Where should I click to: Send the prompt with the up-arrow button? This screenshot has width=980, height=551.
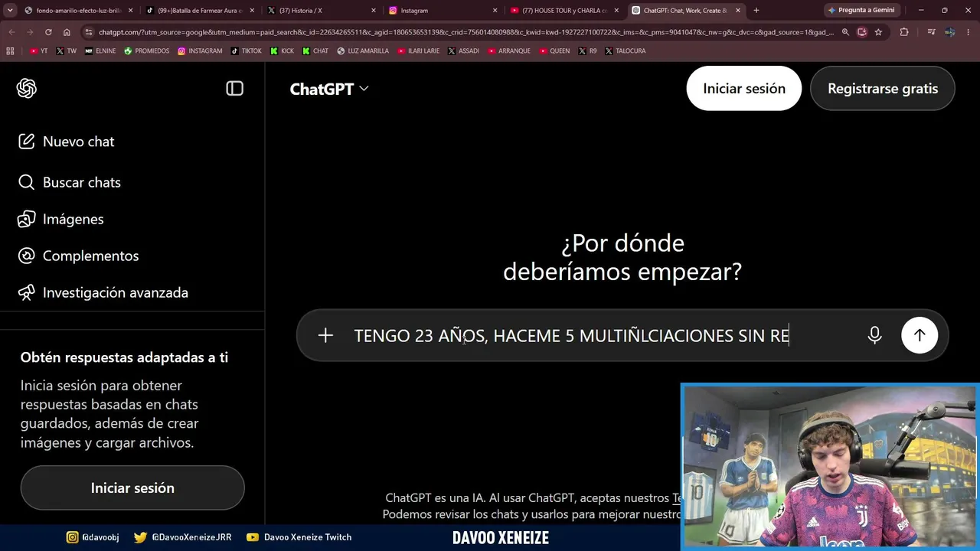click(x=920, y=335)
